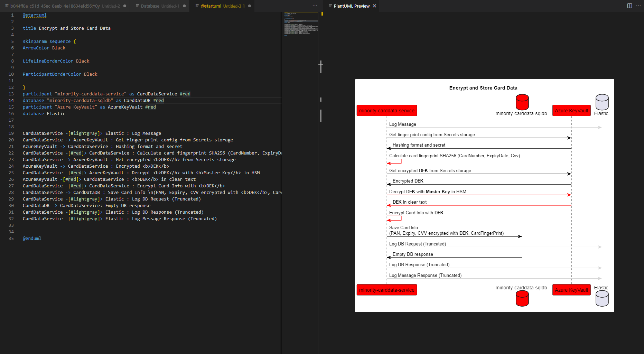Click the bottom Elastic database cylinder icon
The height and width of the screenshot is (354, 644).
pyautogui.click(x=602, y=298)
